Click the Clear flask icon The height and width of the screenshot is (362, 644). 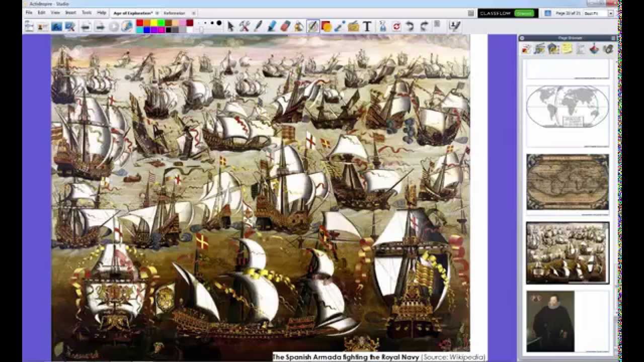click(x=382, y=26)
